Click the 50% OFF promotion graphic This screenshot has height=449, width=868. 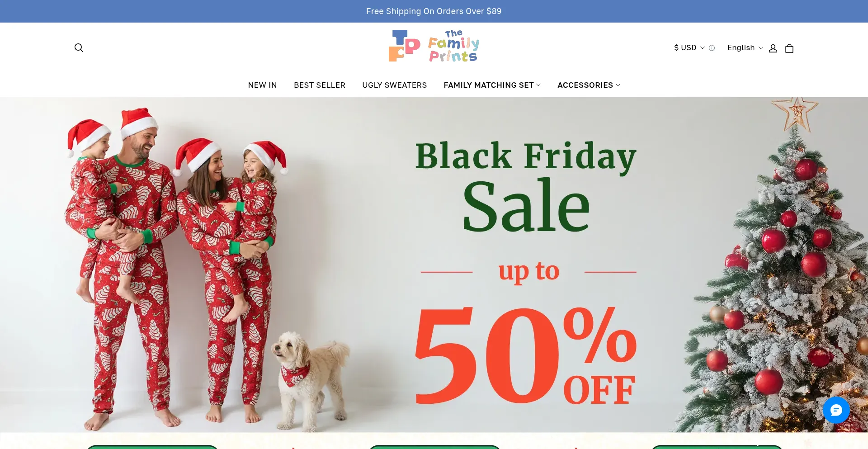pyautogui.click(x=526, y=355)
